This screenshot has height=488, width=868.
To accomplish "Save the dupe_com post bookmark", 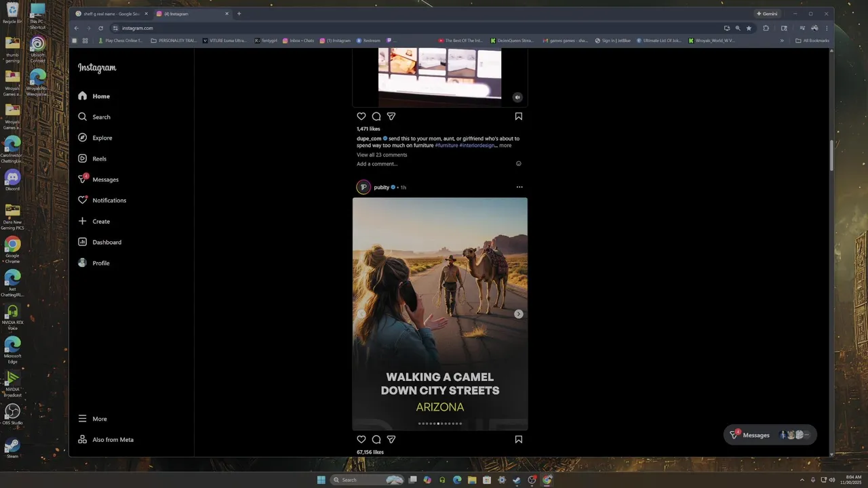I will click(519, 117).
